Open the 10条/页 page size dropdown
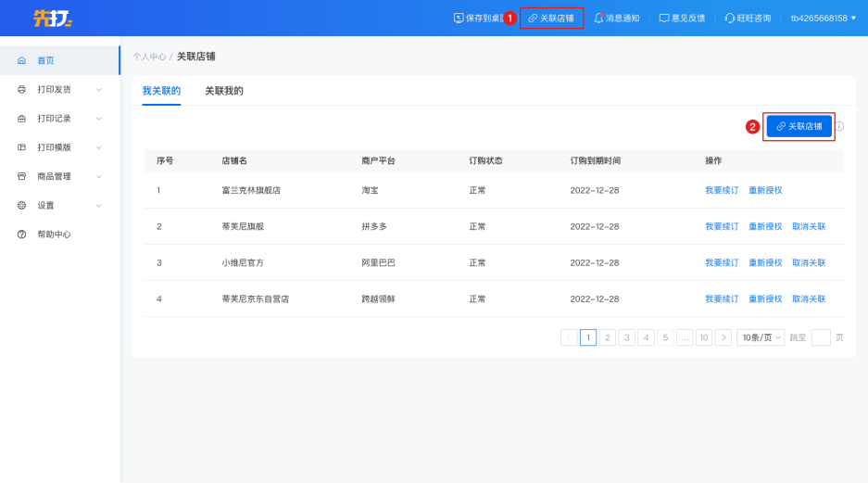The image size is (868, 483). 761,337
